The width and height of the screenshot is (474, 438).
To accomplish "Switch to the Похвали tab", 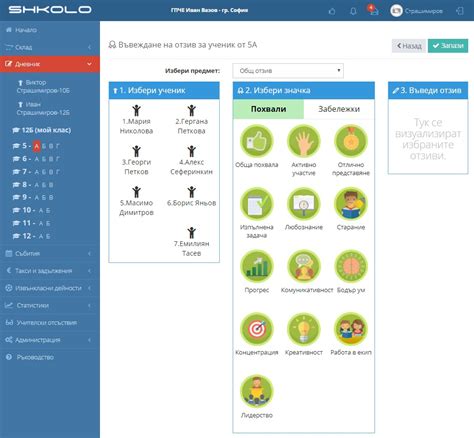I will point(268,109).
